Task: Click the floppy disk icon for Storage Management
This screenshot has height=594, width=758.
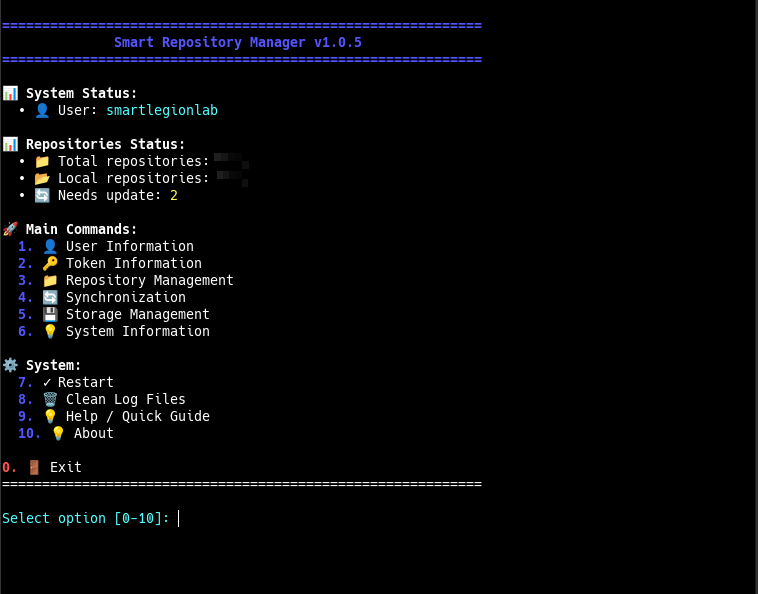Action: pos(50,314)
